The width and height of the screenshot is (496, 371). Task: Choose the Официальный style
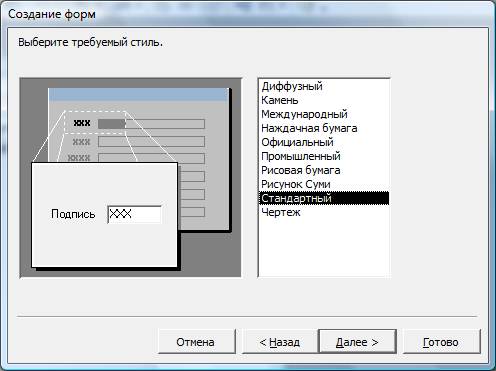click(324, 142)
